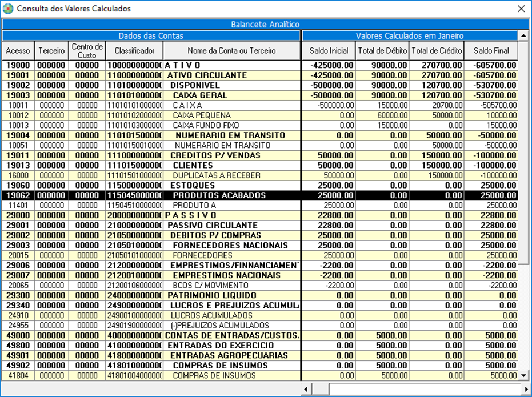Select the P A S S I V O row name

[191, 215]
